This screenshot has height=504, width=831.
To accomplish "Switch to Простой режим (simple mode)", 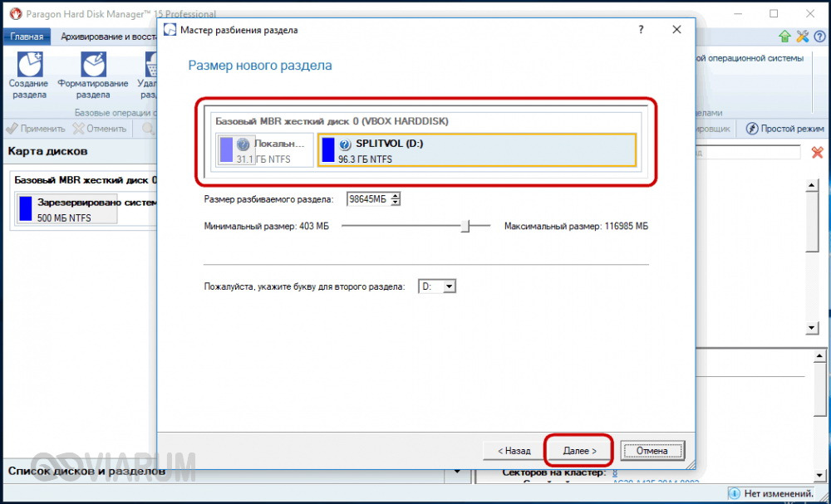I will click(785, 129).
